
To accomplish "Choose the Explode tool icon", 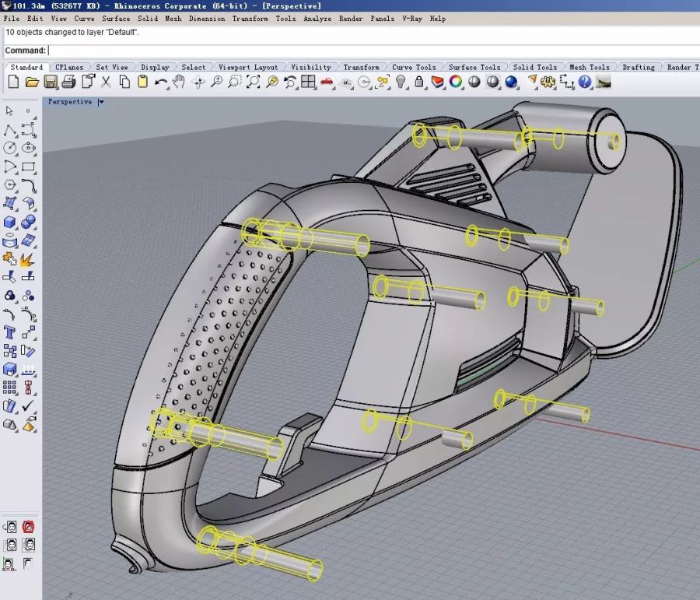I will 28,259.
